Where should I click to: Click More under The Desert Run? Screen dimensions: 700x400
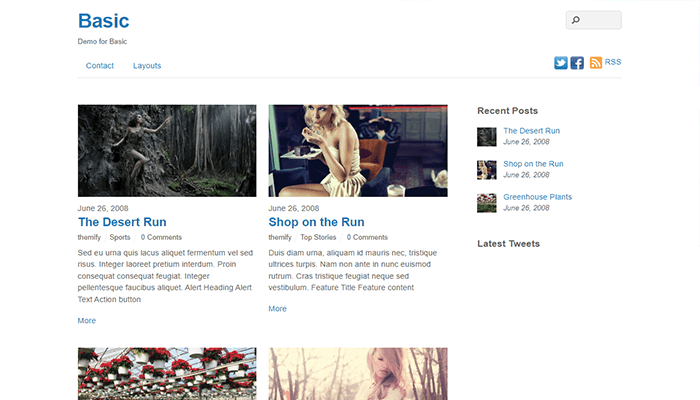pos(87,321)
